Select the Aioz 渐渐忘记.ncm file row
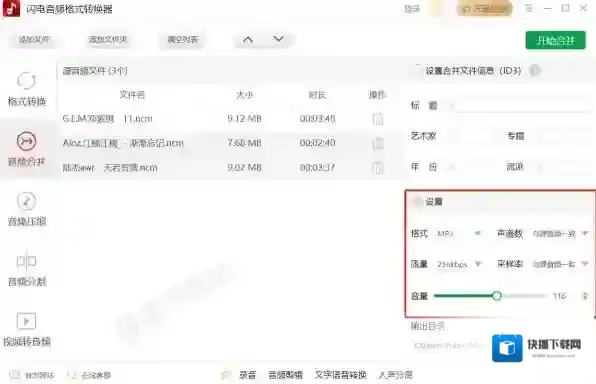Screen dimensions: 596x384 point(230,143)
